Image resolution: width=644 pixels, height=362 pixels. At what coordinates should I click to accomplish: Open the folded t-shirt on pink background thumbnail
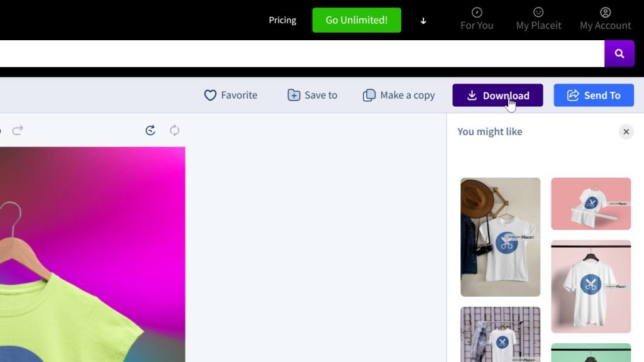pyautogui.click(x=591, y=204)
